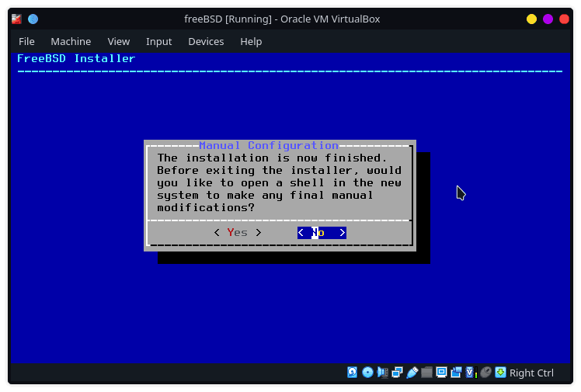Open the View menu

click(119, 41)
